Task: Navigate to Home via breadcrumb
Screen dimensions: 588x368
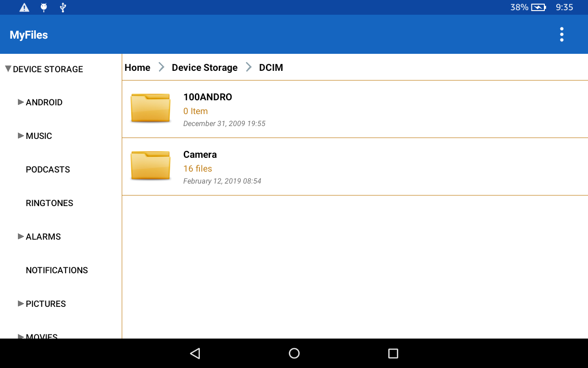Action: [x=137, y=67]
